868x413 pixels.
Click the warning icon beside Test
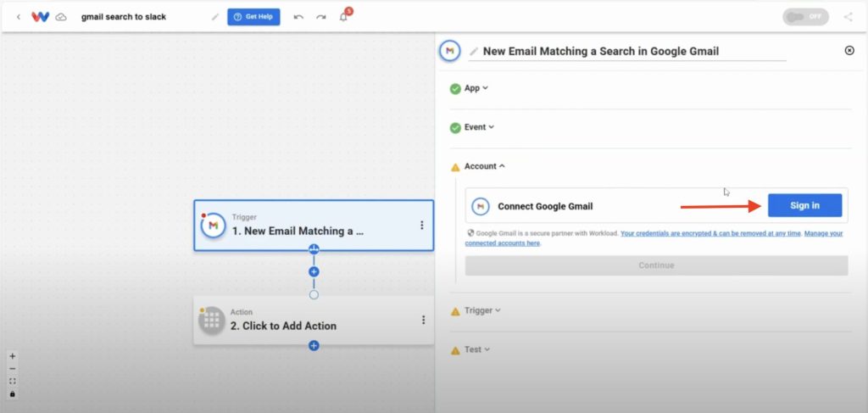point(455,350)
